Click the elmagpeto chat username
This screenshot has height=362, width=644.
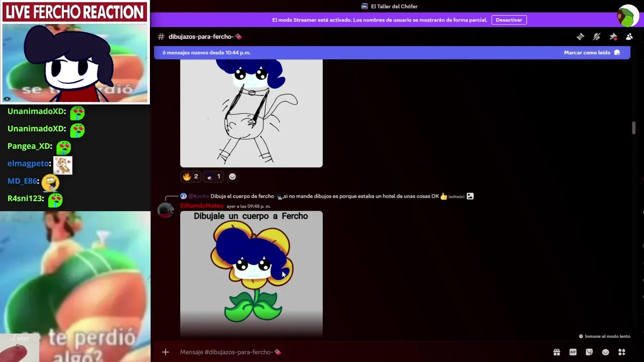[x=29, y=163]
